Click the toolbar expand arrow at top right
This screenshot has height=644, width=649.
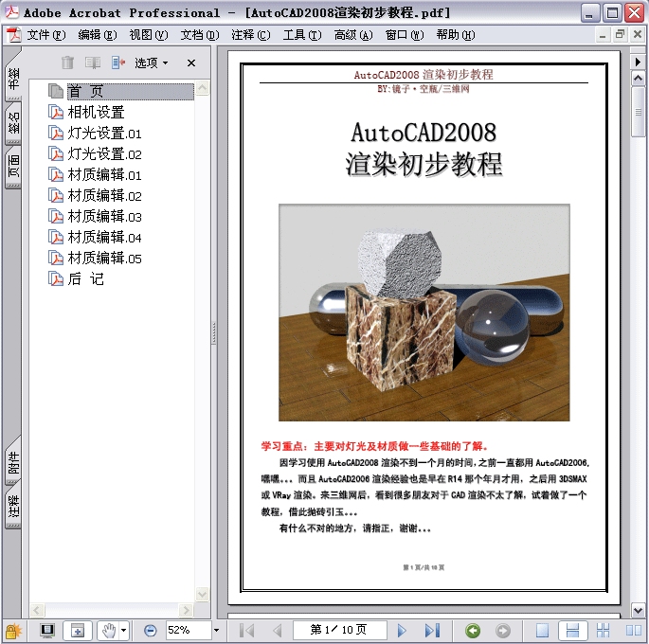tap(638, 63)
